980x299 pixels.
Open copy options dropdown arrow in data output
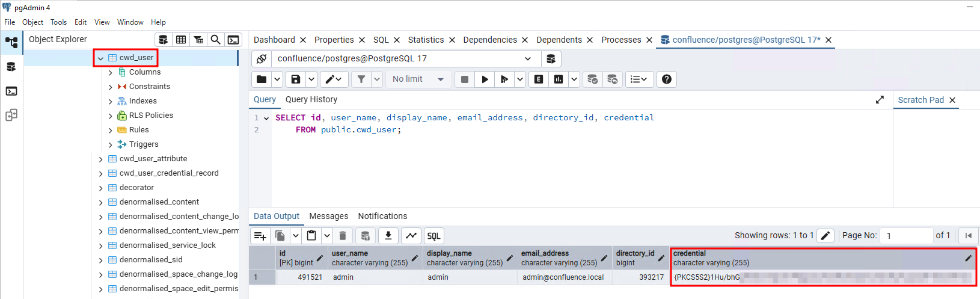tap(295, 236)
